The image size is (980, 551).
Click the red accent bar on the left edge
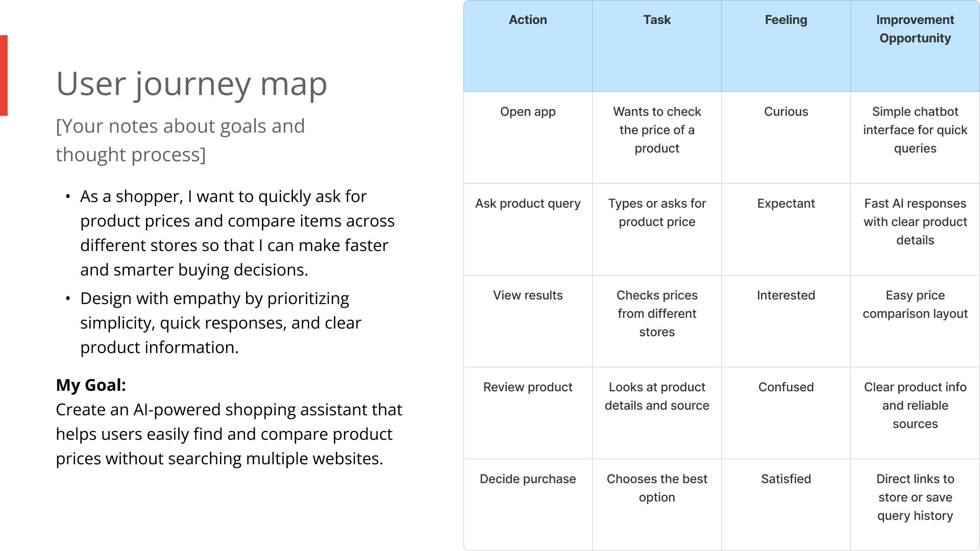(4, 76)
